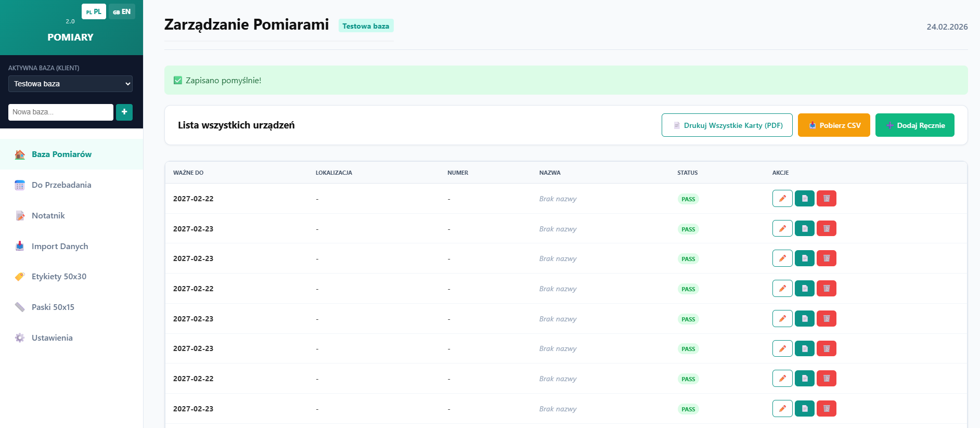Expand the Testowa baza client dropdown
The width and height of the screenshot is (980, 428).
pyautogui.click(x=70, y=84)
